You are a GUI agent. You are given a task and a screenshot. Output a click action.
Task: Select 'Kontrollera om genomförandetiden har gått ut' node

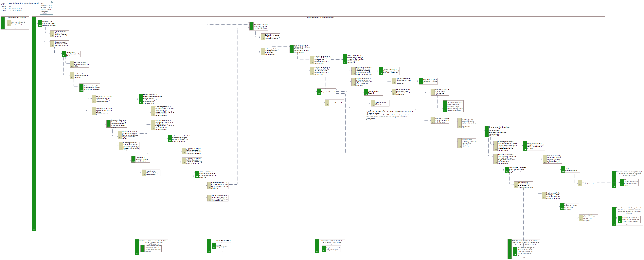[x=73, y=54]
